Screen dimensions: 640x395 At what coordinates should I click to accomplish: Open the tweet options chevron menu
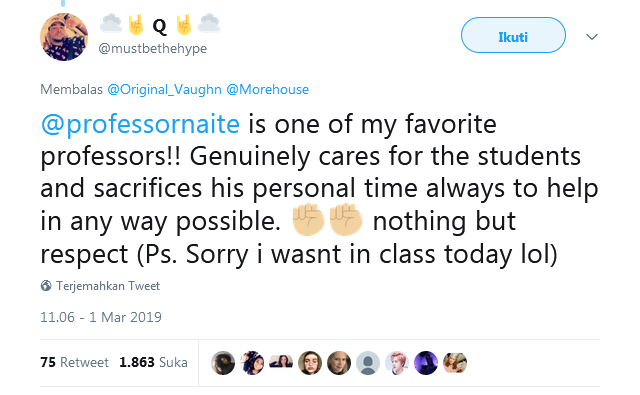point(592,37)
